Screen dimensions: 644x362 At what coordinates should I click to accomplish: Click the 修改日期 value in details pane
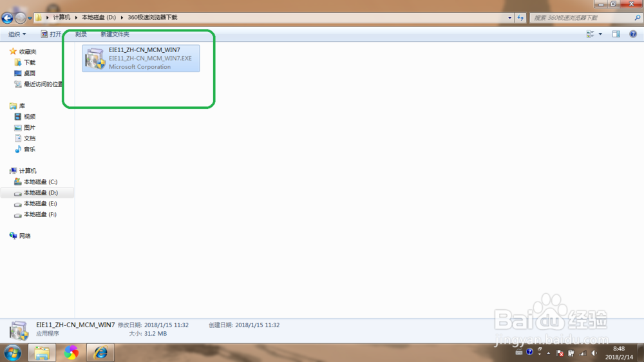pos(166,325)
